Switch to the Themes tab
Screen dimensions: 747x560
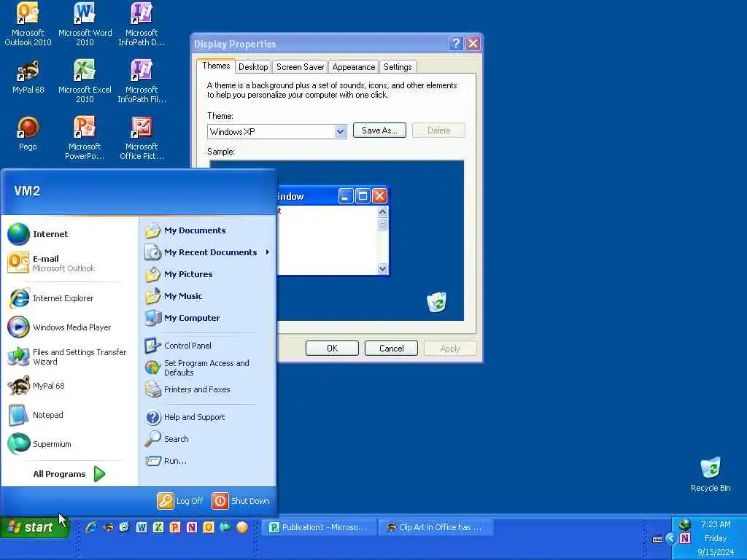(x=216, y=66)
